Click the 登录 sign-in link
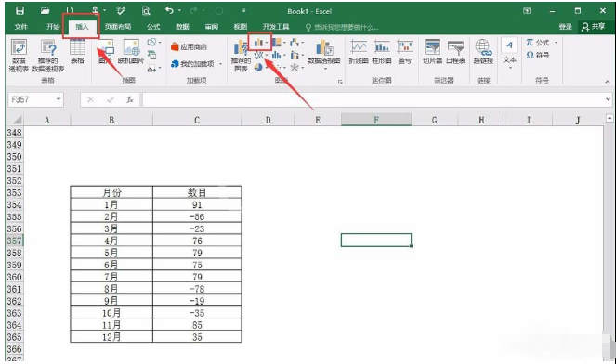The width and height of the screenshot is (616, 364). click(x=565, y=27)
